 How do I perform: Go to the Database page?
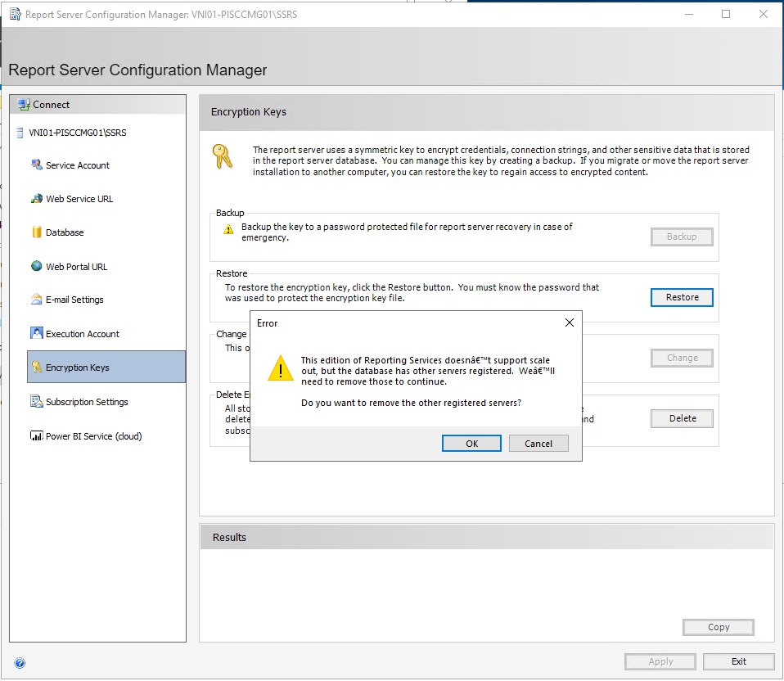(65, 232)
